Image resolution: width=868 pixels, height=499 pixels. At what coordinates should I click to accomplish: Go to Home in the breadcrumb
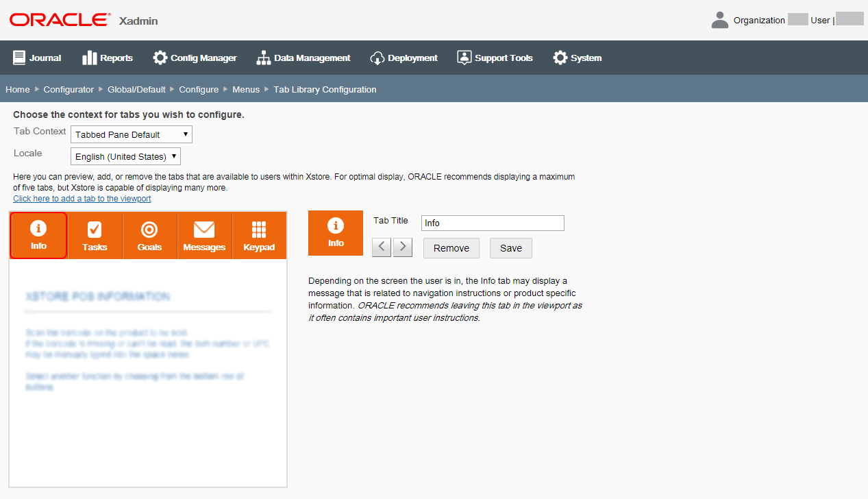point(18,89)
